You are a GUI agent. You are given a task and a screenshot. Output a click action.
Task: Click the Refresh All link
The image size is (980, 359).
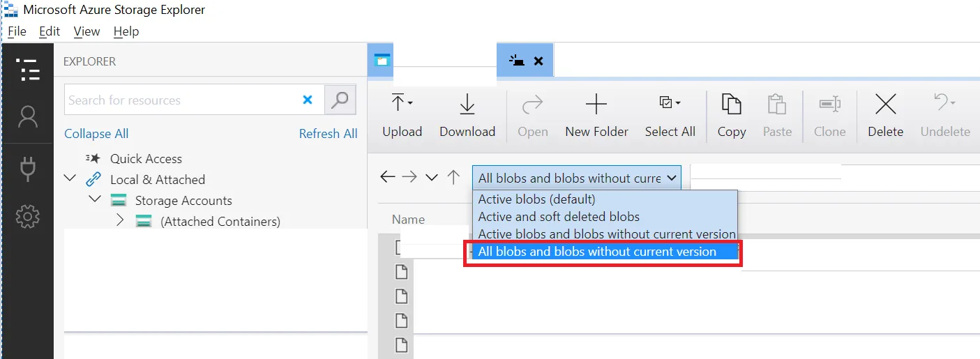328,134
